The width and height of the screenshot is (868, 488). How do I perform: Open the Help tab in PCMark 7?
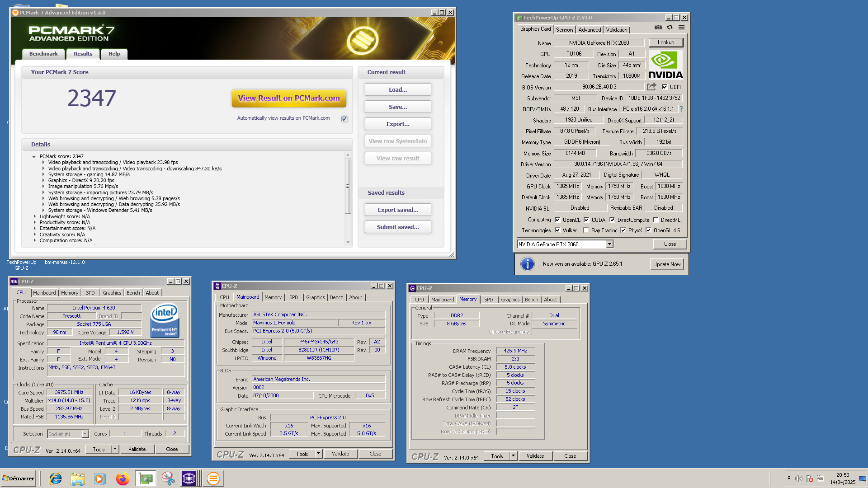coord(114,54)
